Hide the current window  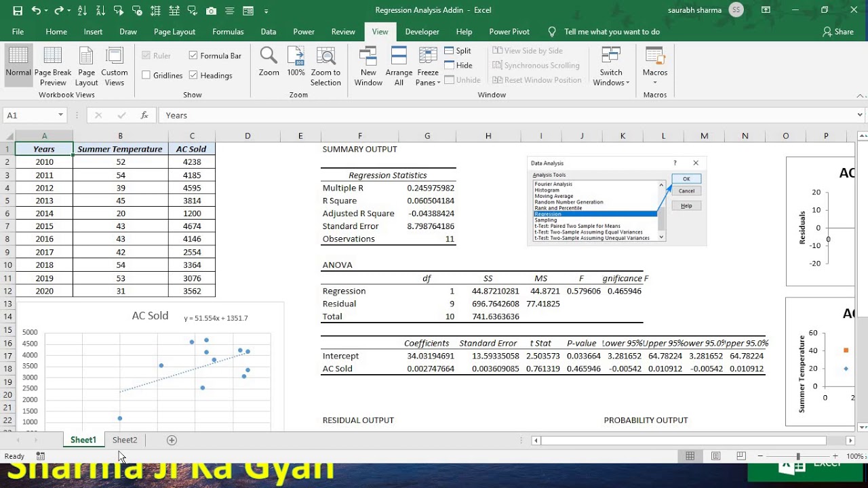pyautogui.click(x=458, y=65)
